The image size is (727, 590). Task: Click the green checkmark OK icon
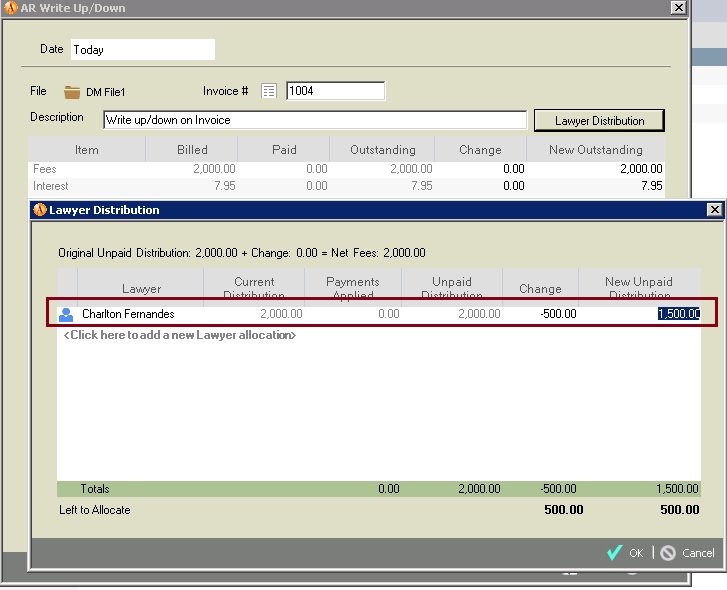pyautogui.click(x=614, y=552)
